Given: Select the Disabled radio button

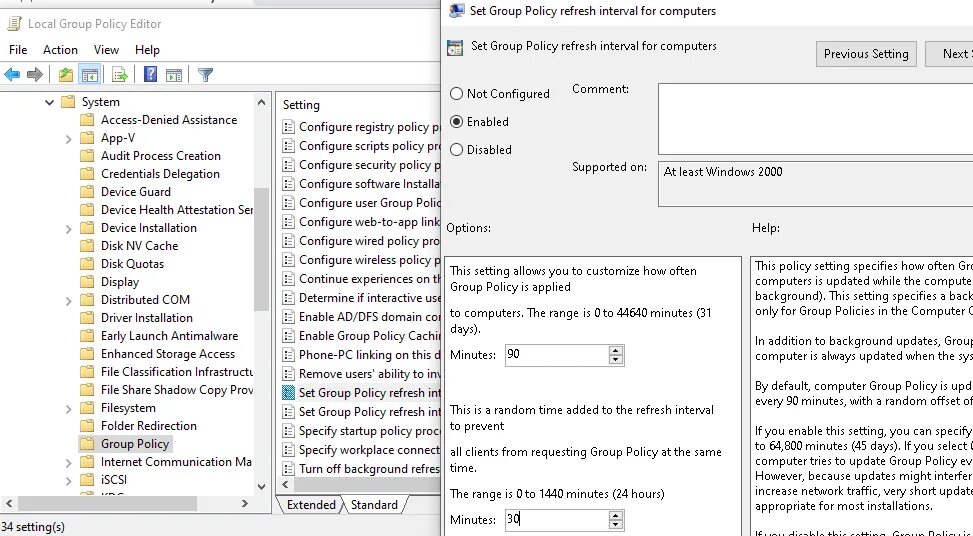Looking at the screenshot, I should 457,150.
